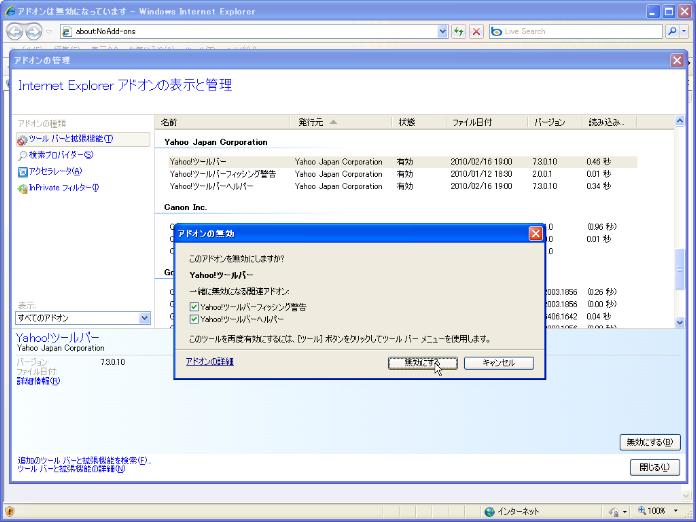This screenshot has height=522, width=696.
Task: Click キャンセル button in dialog
Action: point(499,363)
